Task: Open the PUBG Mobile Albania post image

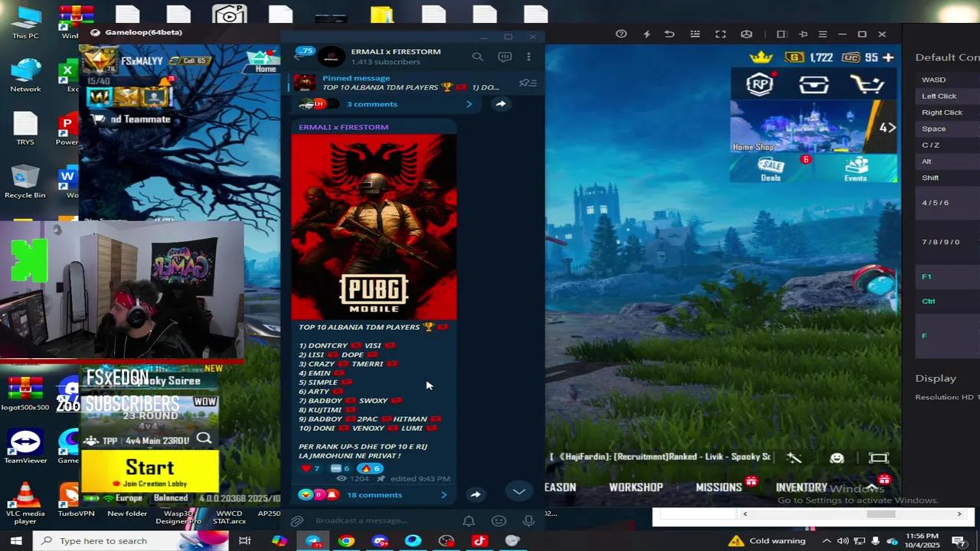Action: 374,227
